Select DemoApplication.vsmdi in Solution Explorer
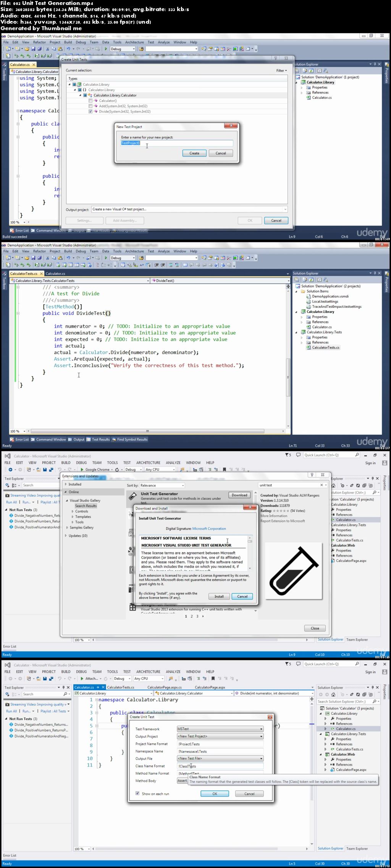The width and height of the screenshot is (391, 868). coord(327,296)
